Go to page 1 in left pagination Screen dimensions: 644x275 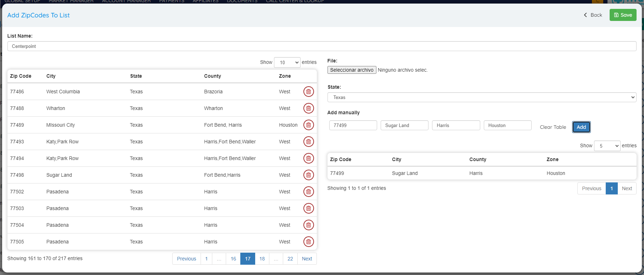(x=206, y=259)
